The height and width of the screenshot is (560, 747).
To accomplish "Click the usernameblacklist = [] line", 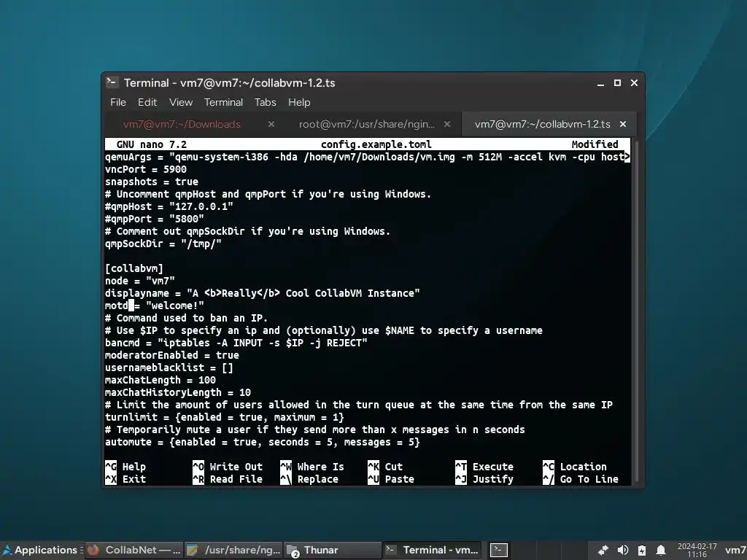I will click(169, 367).
